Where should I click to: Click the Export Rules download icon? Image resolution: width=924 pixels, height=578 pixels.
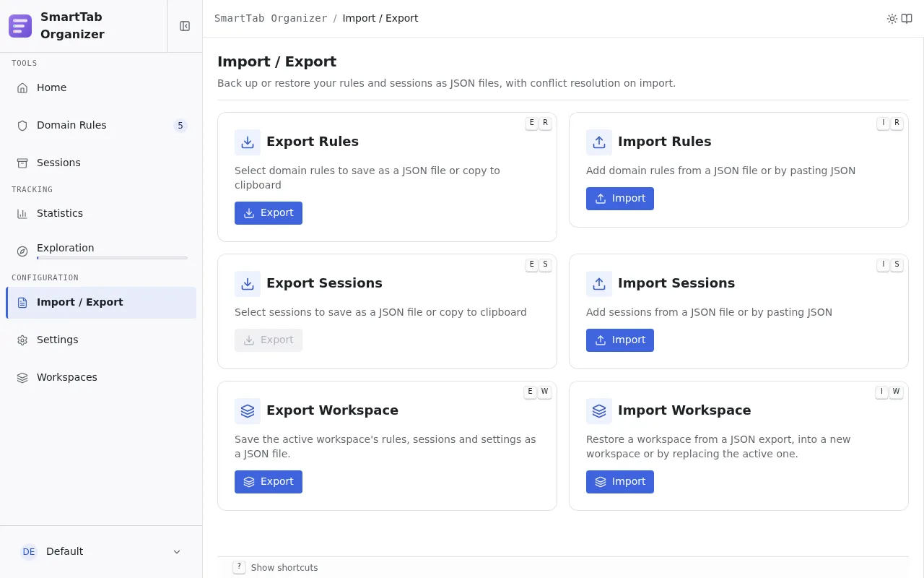click(x=248, y=142)
